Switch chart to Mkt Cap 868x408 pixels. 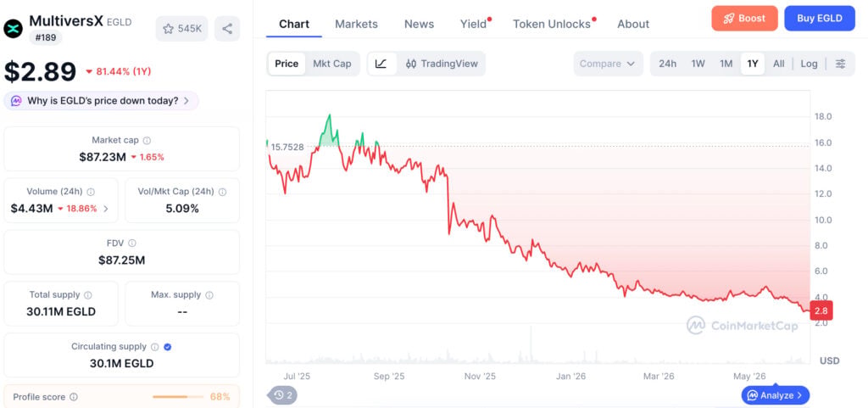tap(332, 64)
